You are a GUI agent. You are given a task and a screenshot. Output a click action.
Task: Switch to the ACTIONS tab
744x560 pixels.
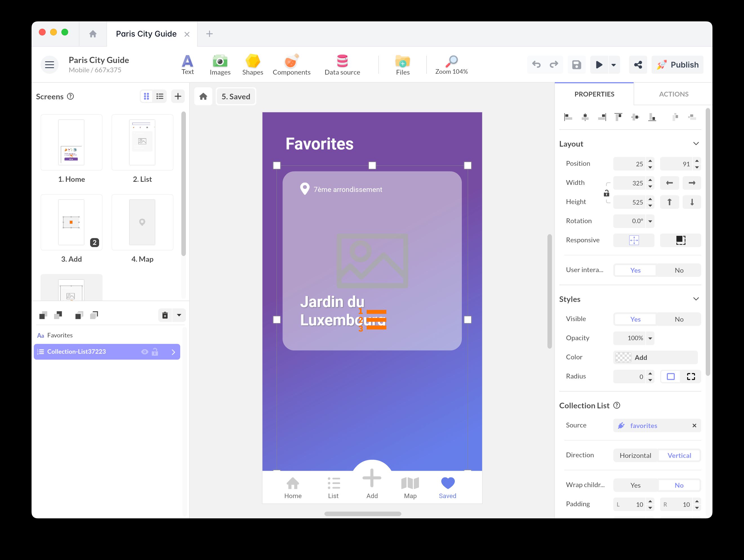click(673, 94)
